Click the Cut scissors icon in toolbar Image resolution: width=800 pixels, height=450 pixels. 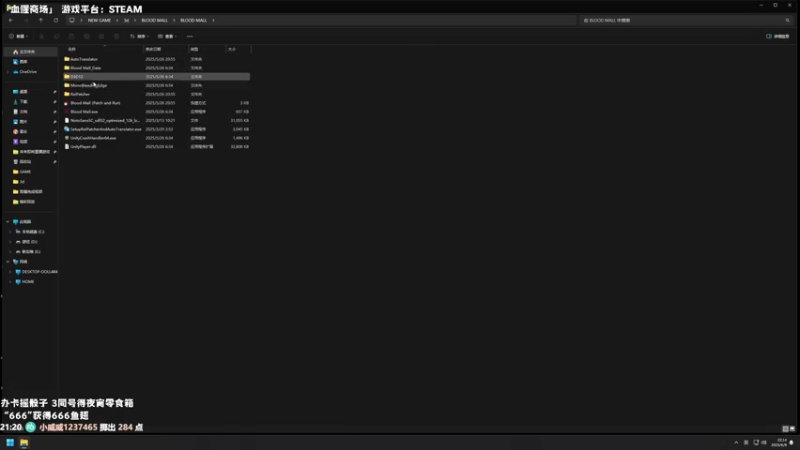(41, 36)
